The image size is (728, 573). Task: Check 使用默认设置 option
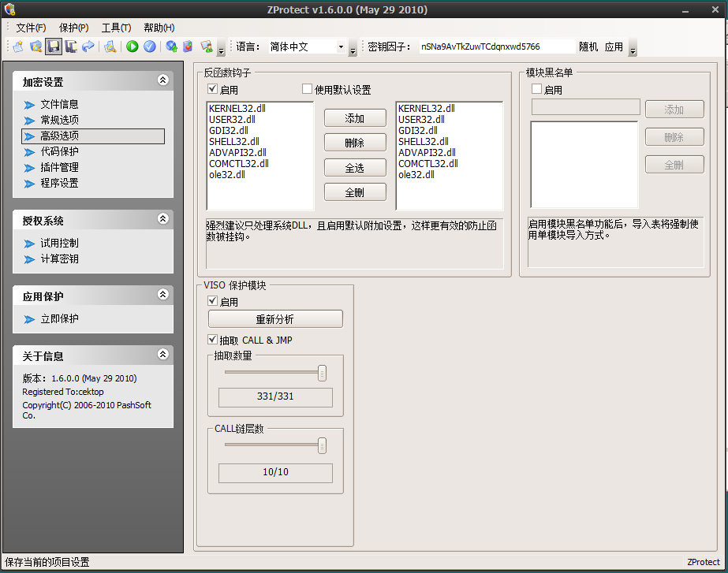[307, 89]
